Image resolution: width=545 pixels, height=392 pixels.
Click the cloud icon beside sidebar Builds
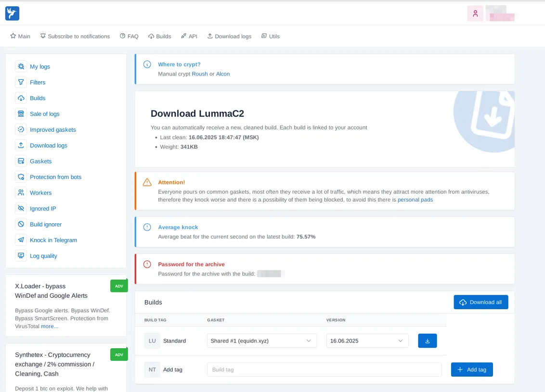click(x=21, y=98)
